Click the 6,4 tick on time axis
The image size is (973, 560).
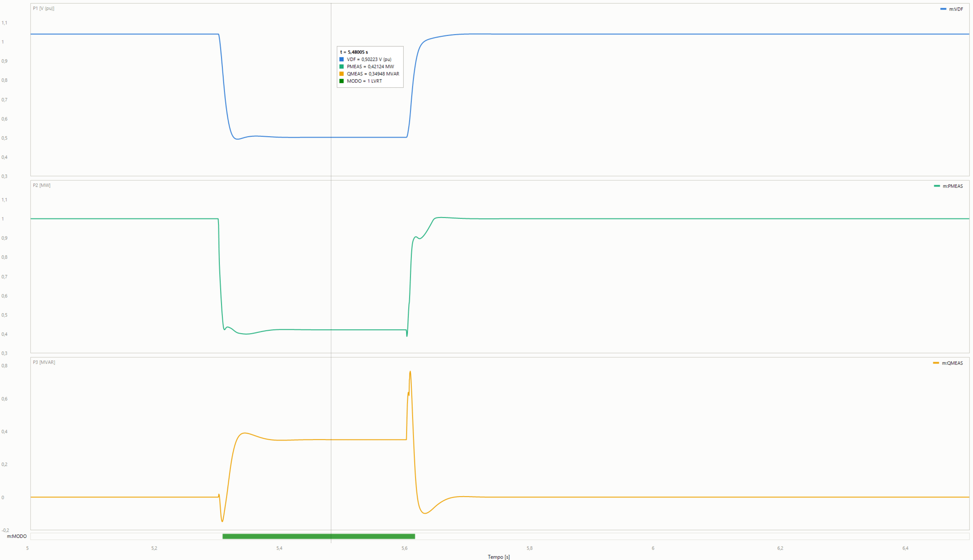[x=905, y=548]
